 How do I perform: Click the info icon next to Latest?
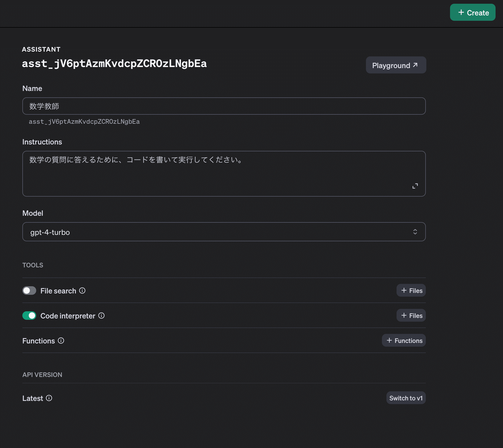pyautogui.click(x=49, y=398)
